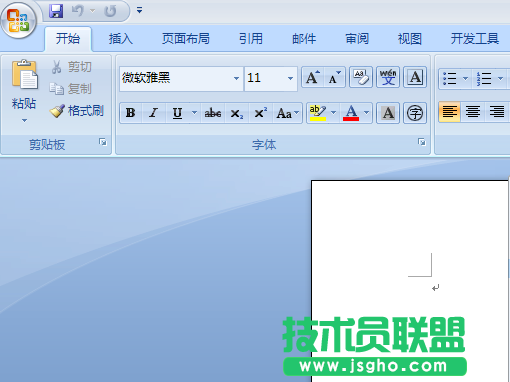The height and width of the screenshot is (382, 510).
Task: Open the 剪贴板 dialog launcher
Action: [x=103, y=142]
